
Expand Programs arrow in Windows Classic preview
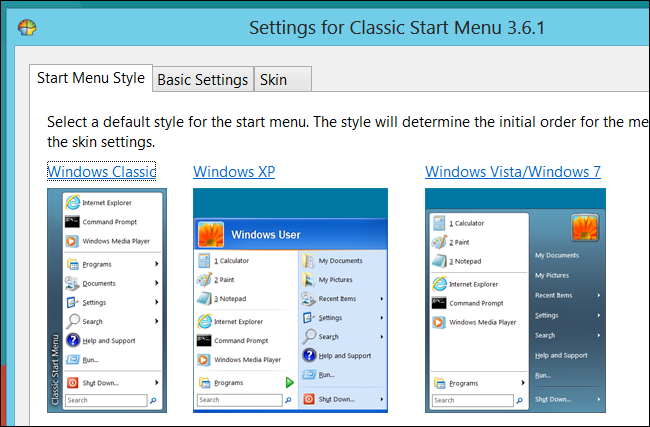pos(156,264)
